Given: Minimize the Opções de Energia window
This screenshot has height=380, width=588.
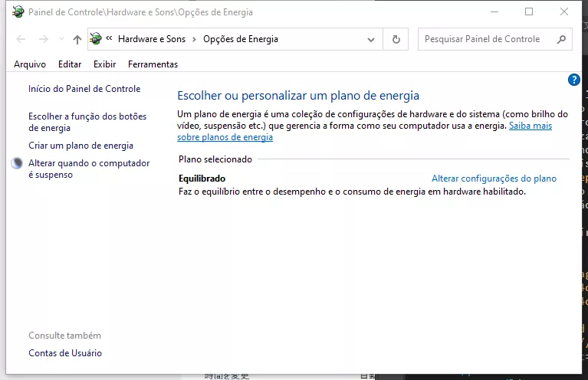Looking at the screenshot, I should (494, 12).
